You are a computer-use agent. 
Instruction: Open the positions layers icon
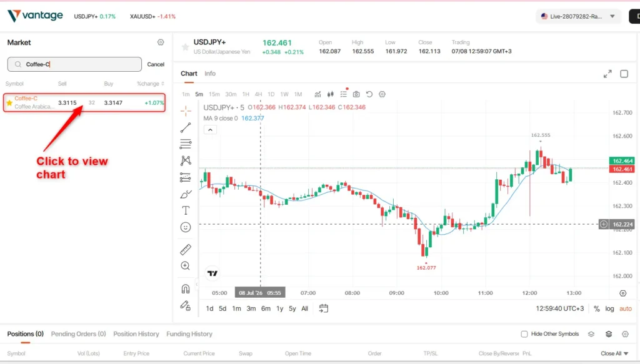point(591,334)
